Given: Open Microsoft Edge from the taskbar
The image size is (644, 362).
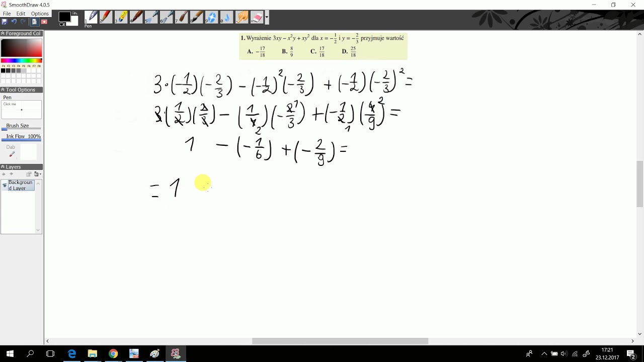Looking at the screenshot, I should pos(71,353).
